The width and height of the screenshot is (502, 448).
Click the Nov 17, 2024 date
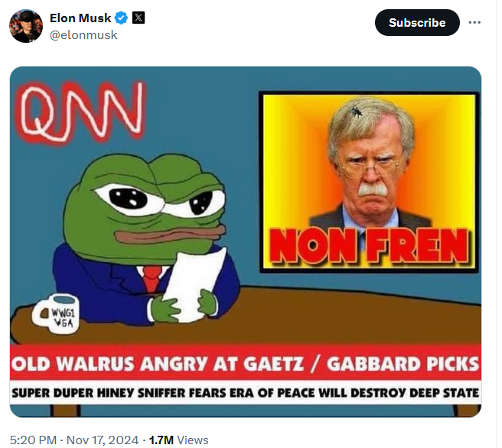point(103,440)
